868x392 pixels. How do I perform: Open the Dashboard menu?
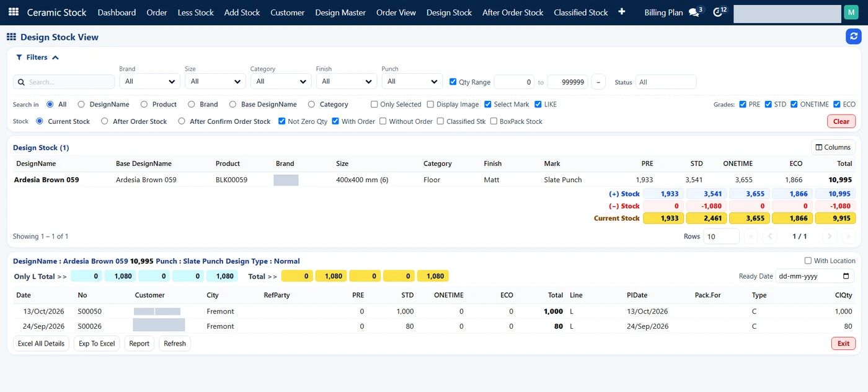pyautogui.click(x=117, y=12)
